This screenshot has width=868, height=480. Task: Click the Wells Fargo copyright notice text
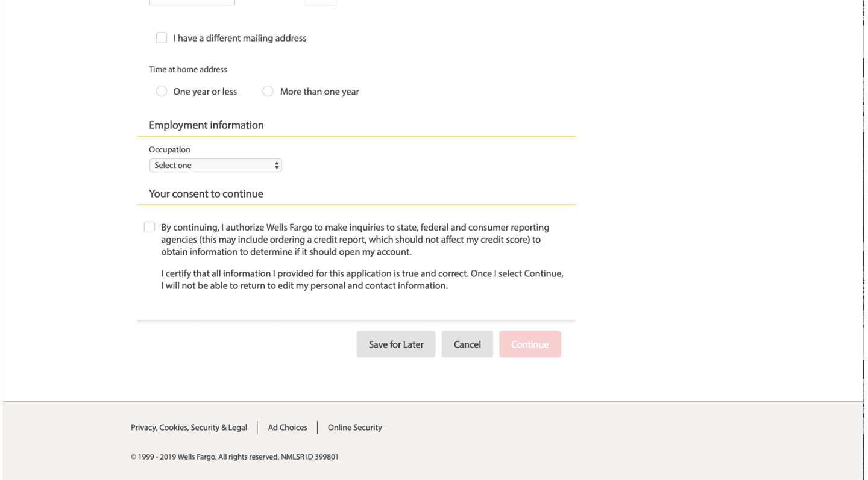pos(234,457)
